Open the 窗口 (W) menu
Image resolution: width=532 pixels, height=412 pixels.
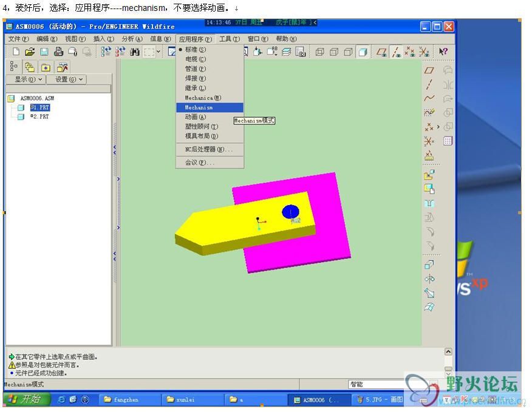tap(258, 39)
